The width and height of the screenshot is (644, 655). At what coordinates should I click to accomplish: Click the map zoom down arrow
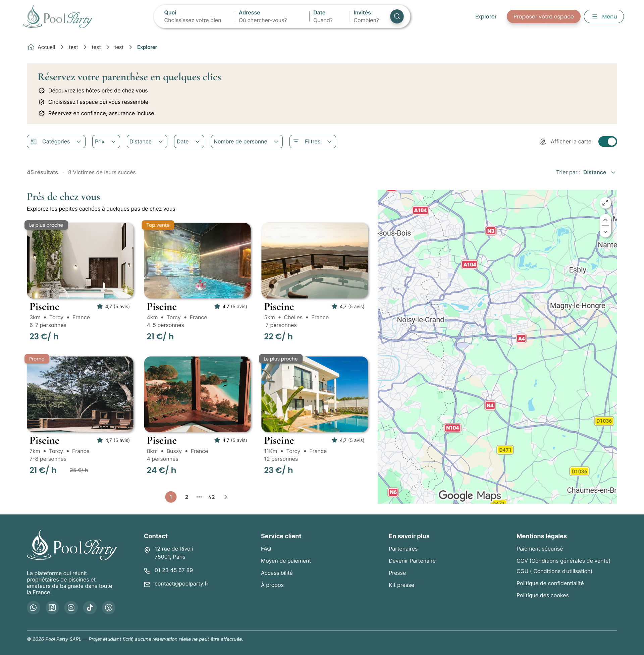(605, 232)
